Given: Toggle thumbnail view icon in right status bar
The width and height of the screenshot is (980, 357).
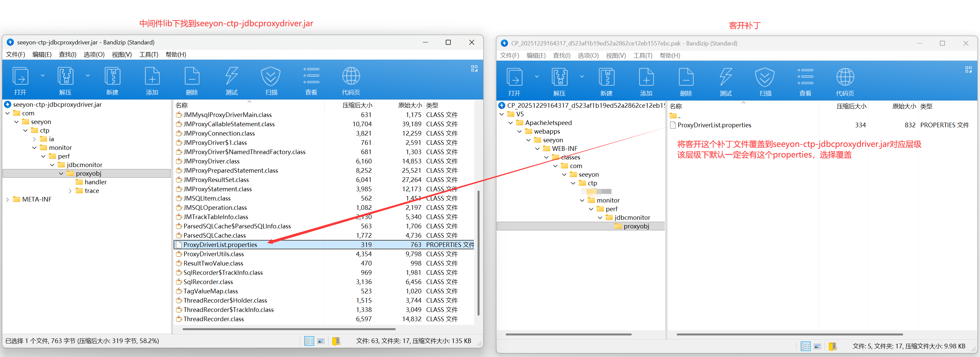Looking at the screenshot, I should point(817,346).
